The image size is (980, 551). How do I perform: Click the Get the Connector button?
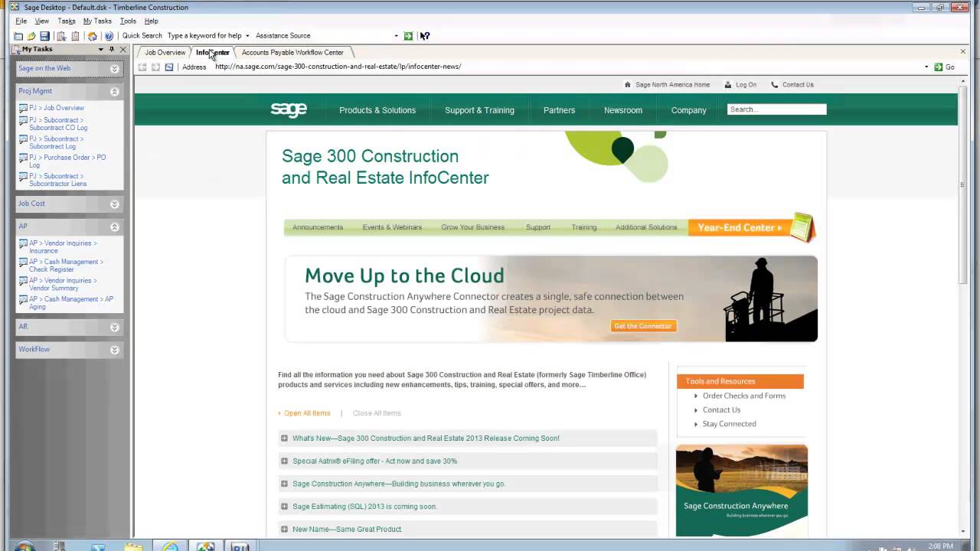(x=643, y=326)
